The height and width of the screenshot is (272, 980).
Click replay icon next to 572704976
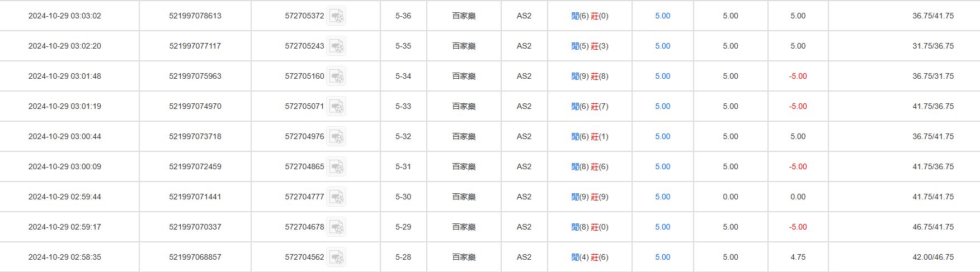point(336,137)
